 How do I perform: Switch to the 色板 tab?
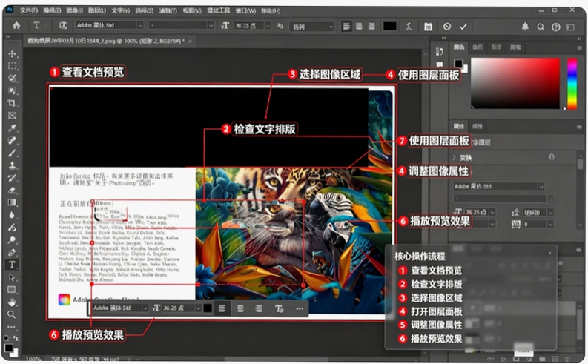[x=478, y=47]
